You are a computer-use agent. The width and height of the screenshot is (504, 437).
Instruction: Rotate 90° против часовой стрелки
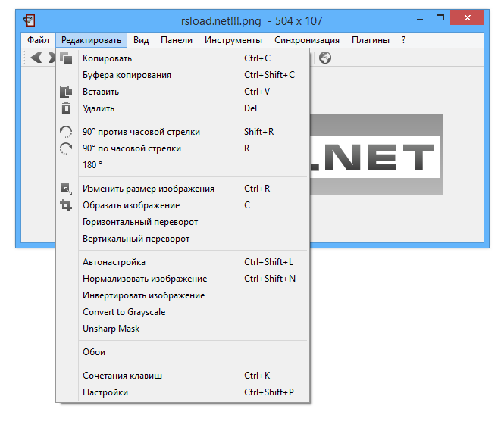(183, 132)
